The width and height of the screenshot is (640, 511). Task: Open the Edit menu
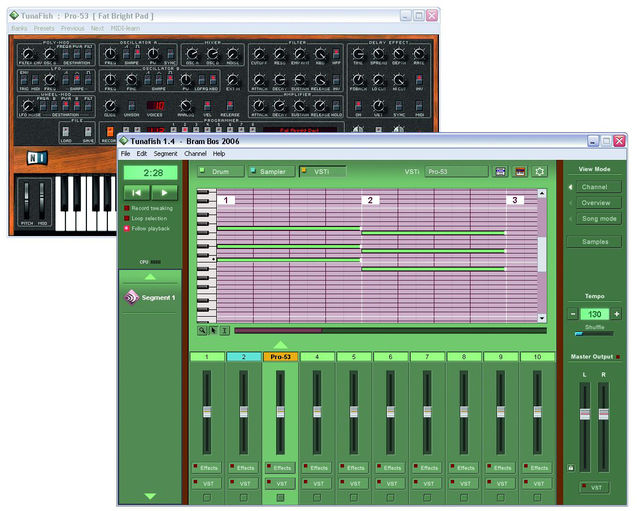142,154
